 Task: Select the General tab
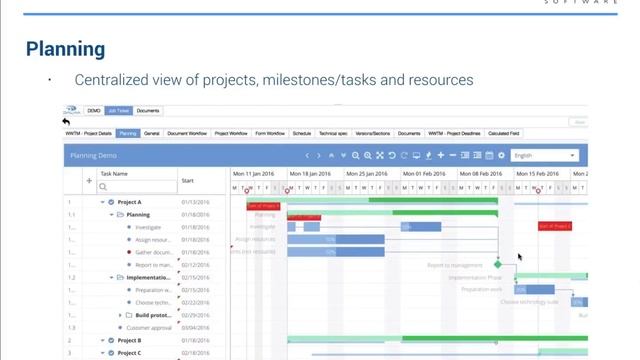152,133
